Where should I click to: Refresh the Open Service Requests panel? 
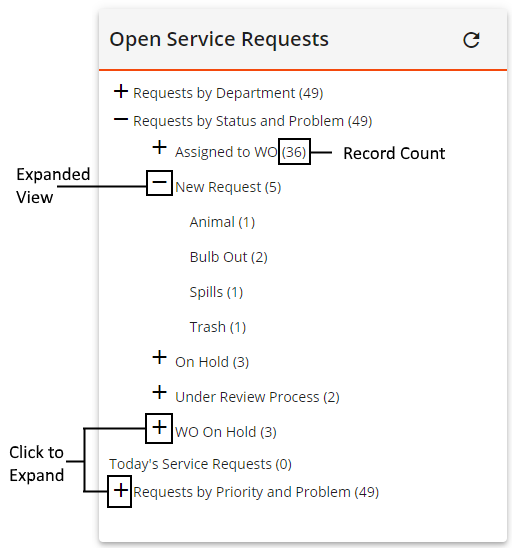point(471,40)
